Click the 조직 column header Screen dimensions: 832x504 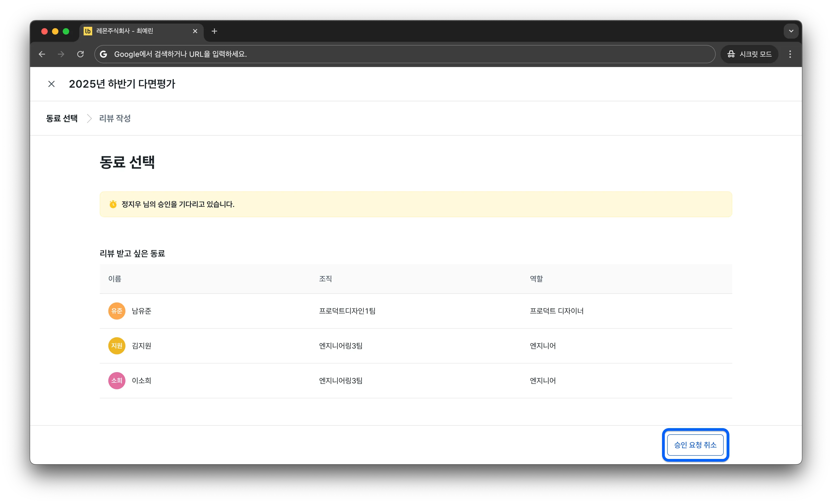click(325, 279)
